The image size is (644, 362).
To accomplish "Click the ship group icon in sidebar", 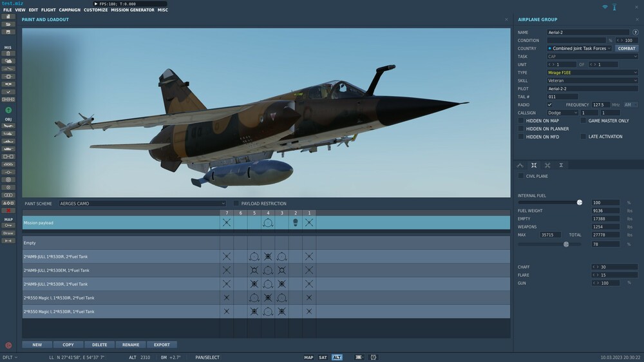I will (8, 141).
